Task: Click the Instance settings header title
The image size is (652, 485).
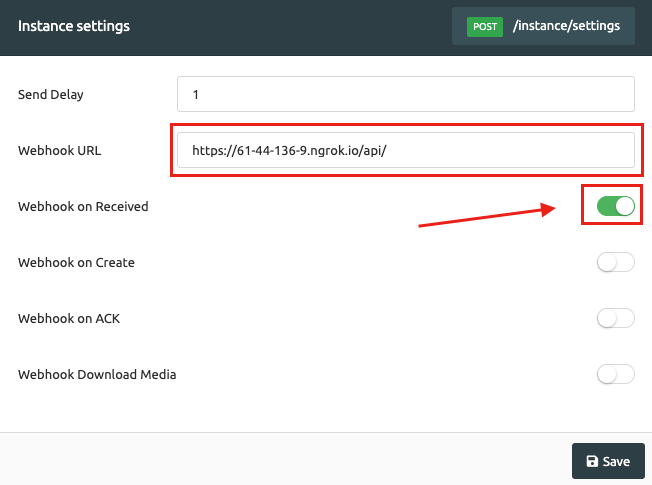Action: pyautogui.click(x=74, y=26)
